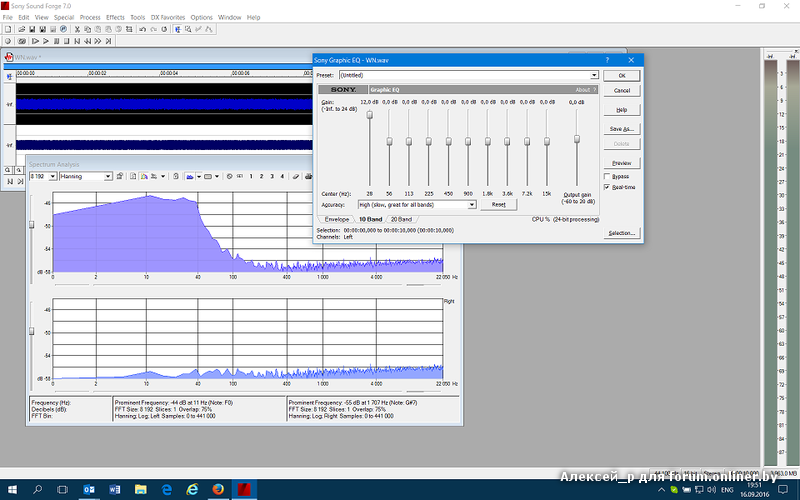The image size is (800, 500).
Task: Click the 28 Hz band gain slider handle
Action: click(x=369, y=115)
